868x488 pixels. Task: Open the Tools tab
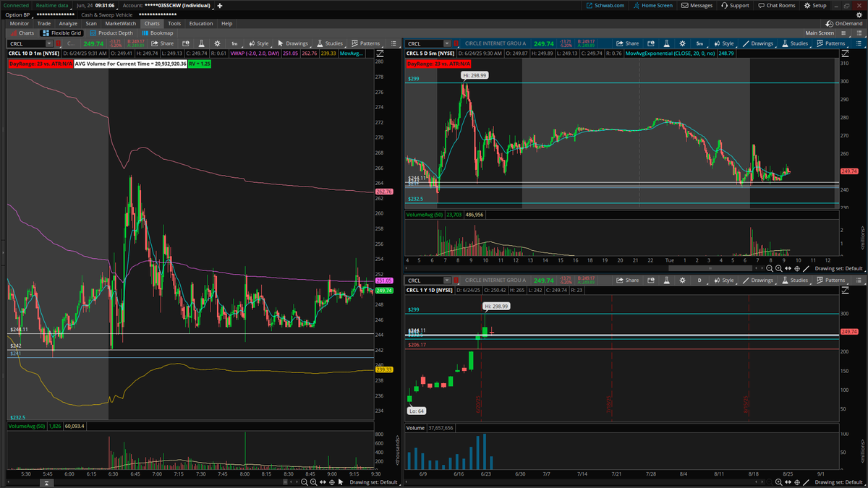(174, 23)
